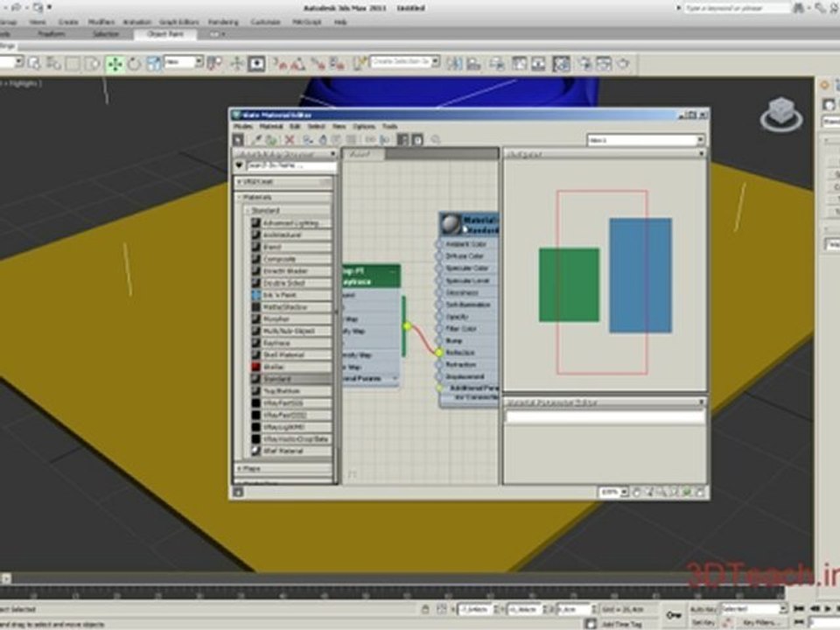Screen dimensions: 840x630
Task: Collapse the Standard materials subgroup
Action: point(248,210)
